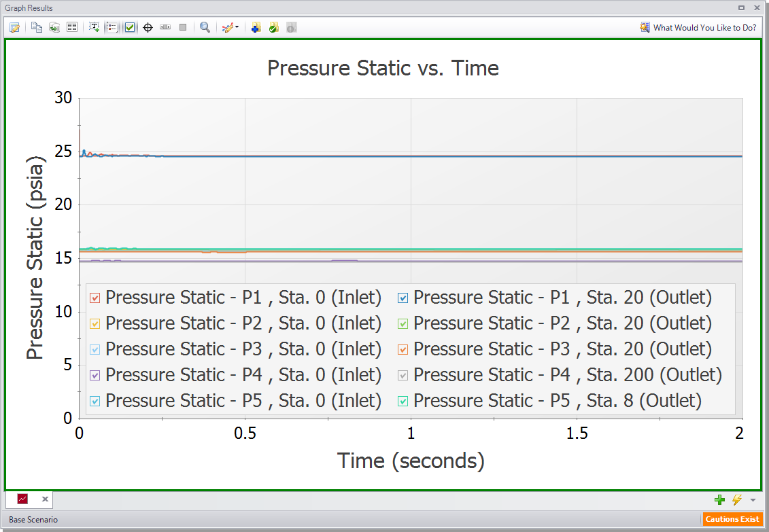Add a new graph tab with green plus
The width and height of the screenshot is (769, 532).
coord(720,499)
